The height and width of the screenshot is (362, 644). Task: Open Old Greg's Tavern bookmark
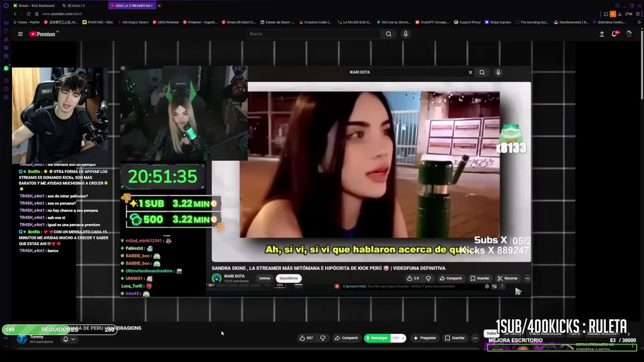point(133,22)
